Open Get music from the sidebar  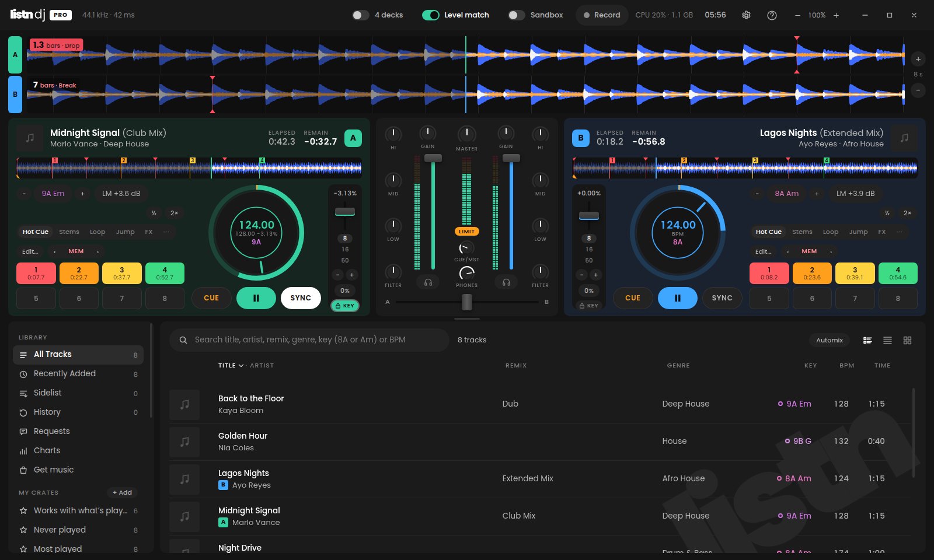tap(78, 470)
